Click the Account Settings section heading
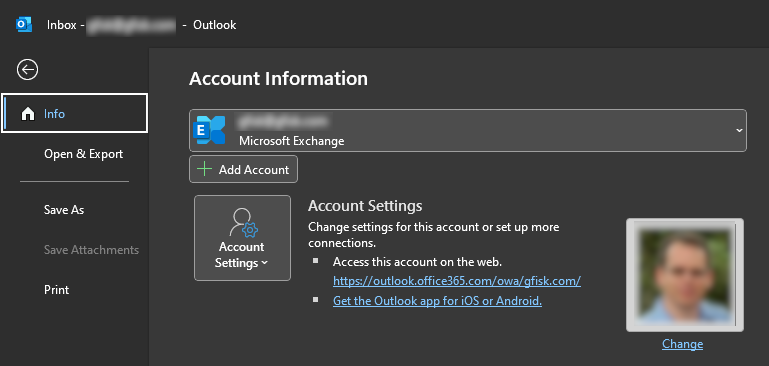Screen dimensions: 769x366 [x=365, y=206]
